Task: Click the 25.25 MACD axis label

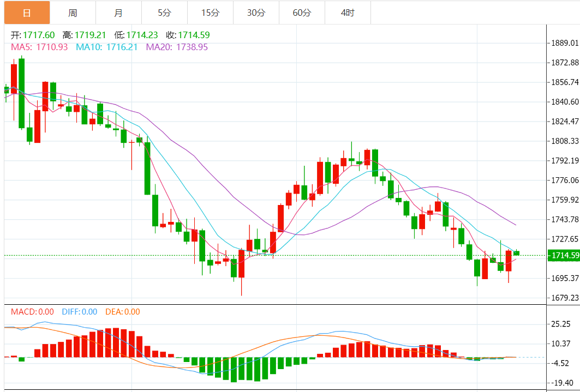Action: click(x=561, y=324)
